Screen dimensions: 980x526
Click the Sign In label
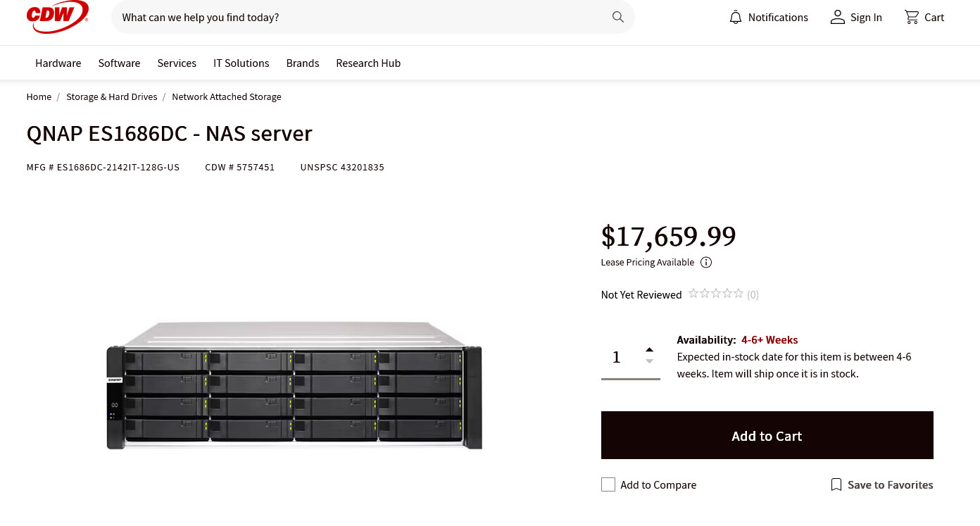click(866, 17)
